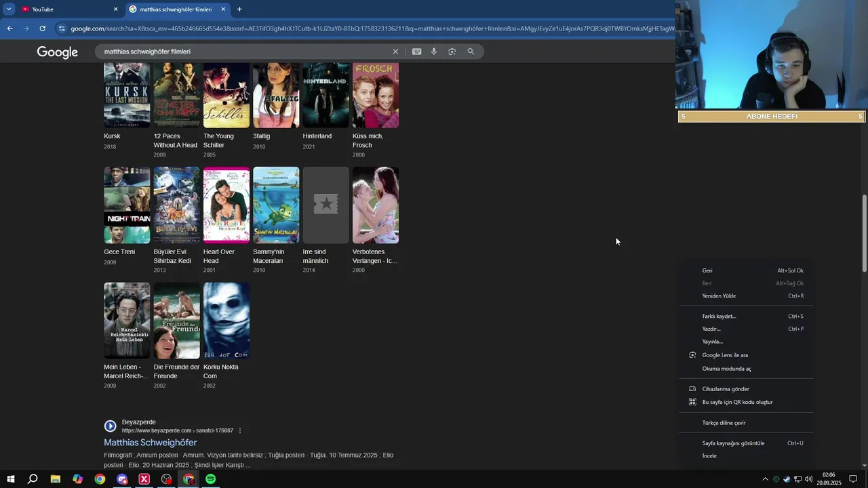Image resolution: width=868 pixels, height=488 pixels.
Task: Open the Matthias Schweighöfer Beyazperde result link
Action: (150, 443)
